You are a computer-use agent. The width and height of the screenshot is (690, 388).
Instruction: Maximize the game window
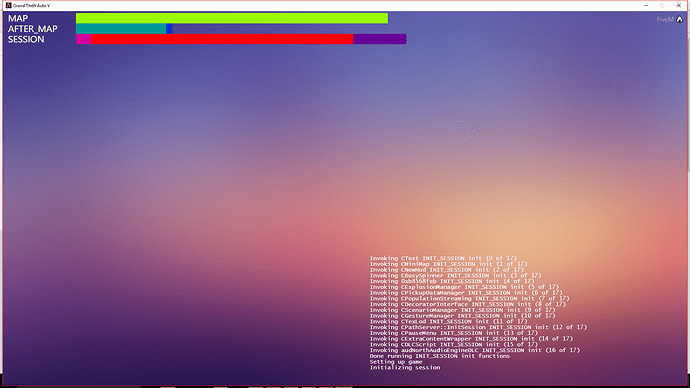pos(662,5)
